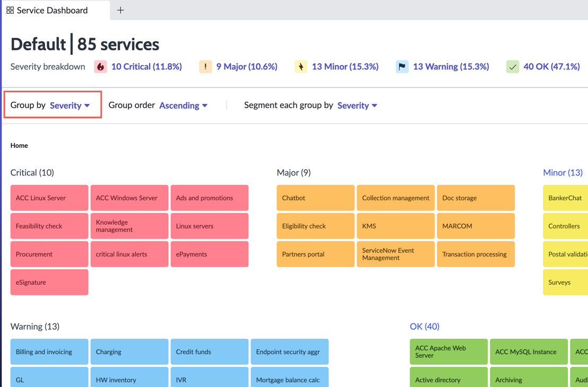This screenshot has height=387, width=588.
Task: Click the Major exclamation severity icon
Action: click(x=205, y=67)
